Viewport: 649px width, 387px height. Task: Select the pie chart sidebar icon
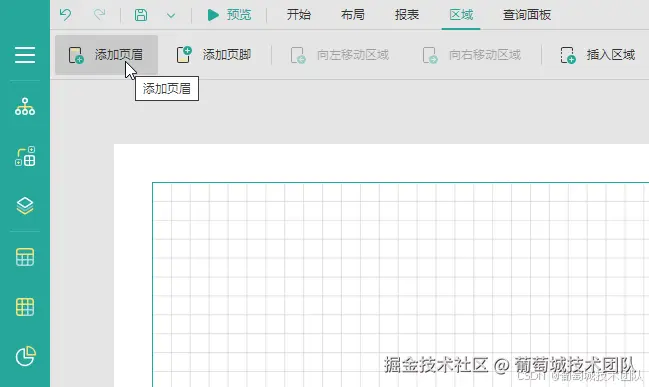[26, 356]
